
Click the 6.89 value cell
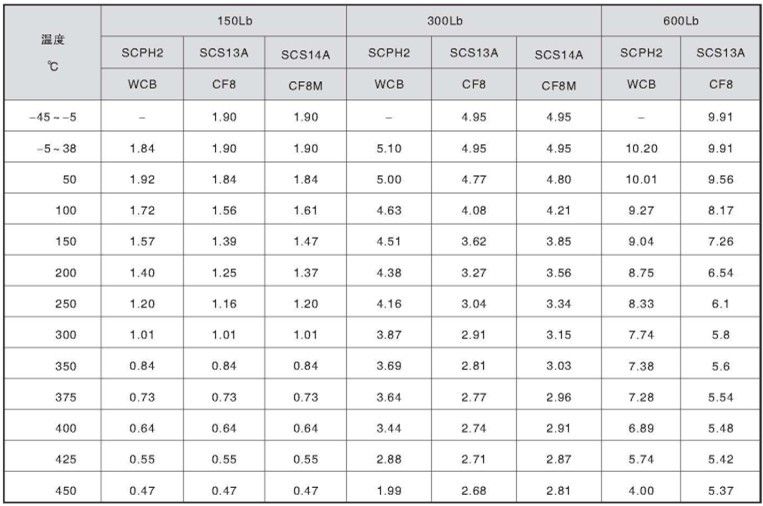pyautogui.click(x=640, y=428)
